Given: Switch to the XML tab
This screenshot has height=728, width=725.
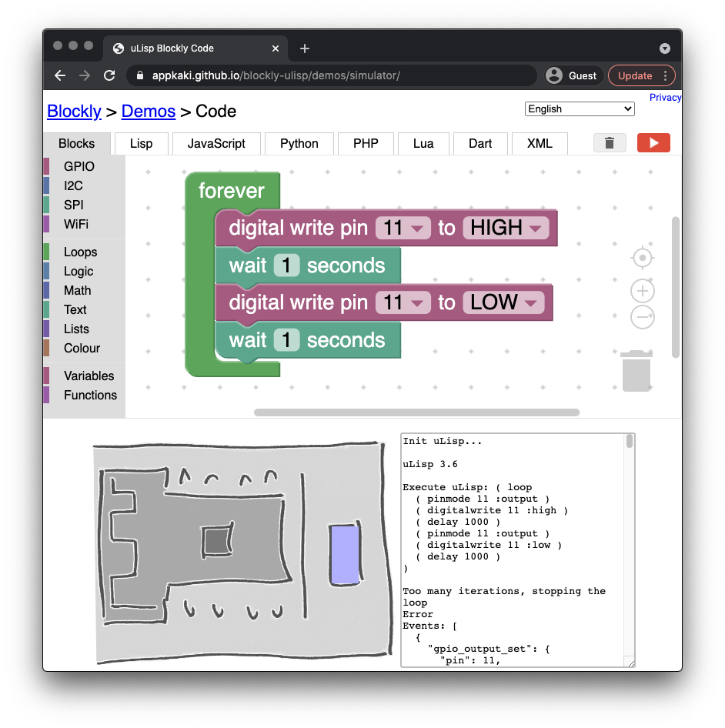Looking at the screenshot, I should pos(539,143).
